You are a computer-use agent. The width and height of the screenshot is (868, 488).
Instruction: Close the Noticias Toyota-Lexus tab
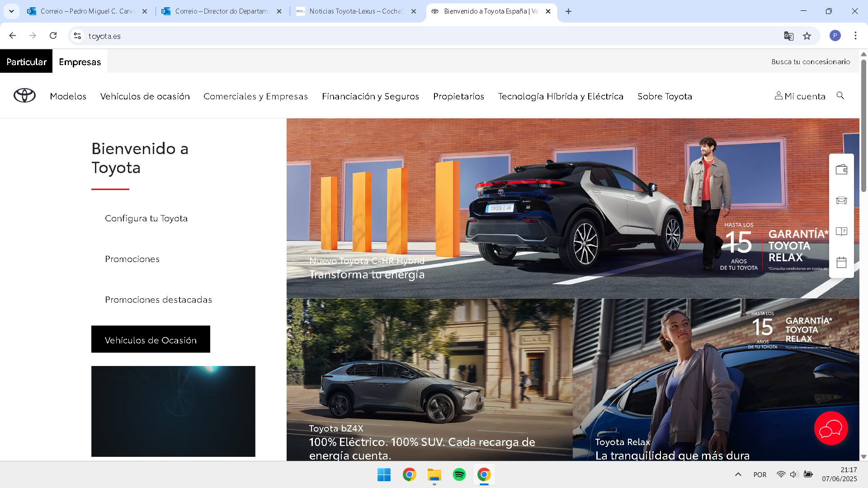tap(414, 11)
